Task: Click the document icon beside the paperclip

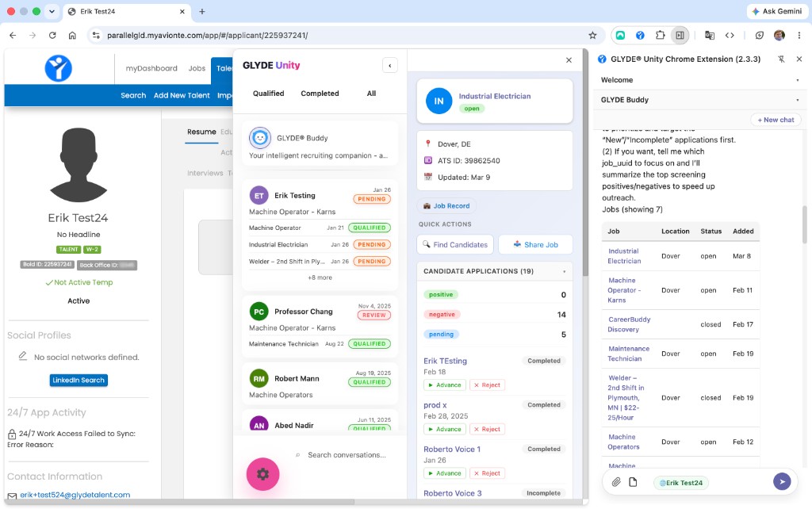Action: pyautogui.click(x=633, y=482)
